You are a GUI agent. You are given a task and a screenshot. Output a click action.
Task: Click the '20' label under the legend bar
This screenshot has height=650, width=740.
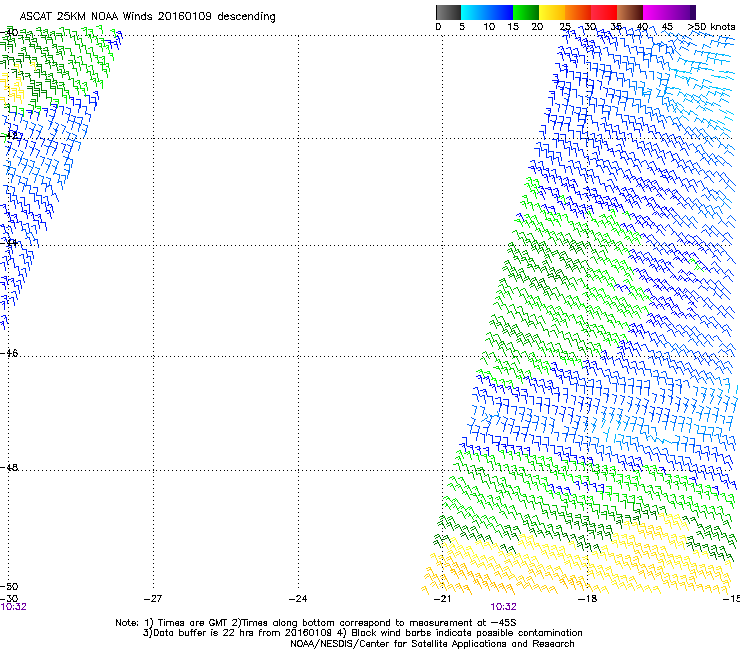click(x=537, y=27)
